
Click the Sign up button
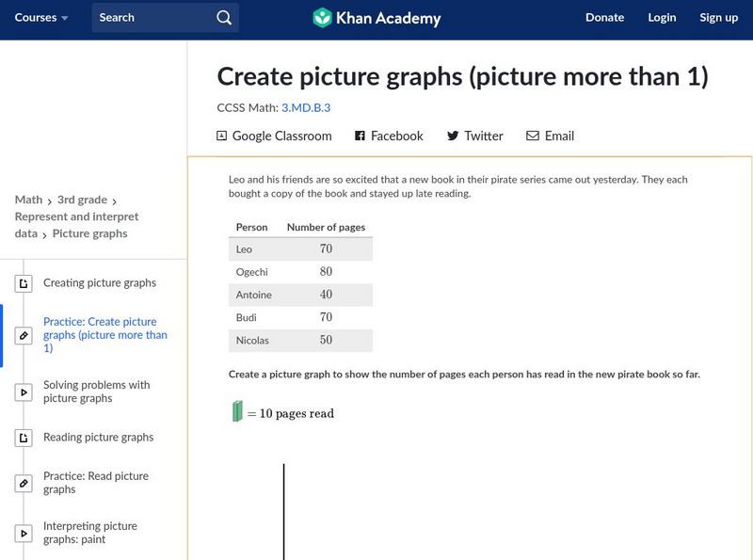[718, 18]
